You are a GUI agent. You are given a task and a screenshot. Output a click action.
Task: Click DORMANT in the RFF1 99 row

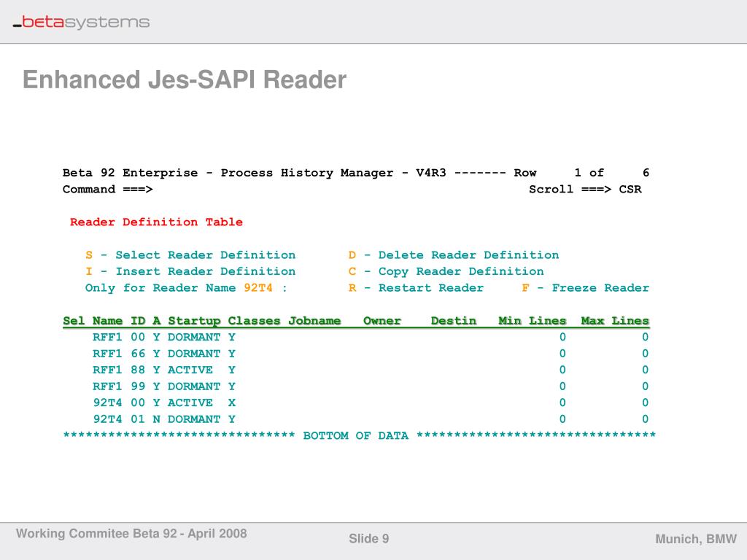point(194,386)
